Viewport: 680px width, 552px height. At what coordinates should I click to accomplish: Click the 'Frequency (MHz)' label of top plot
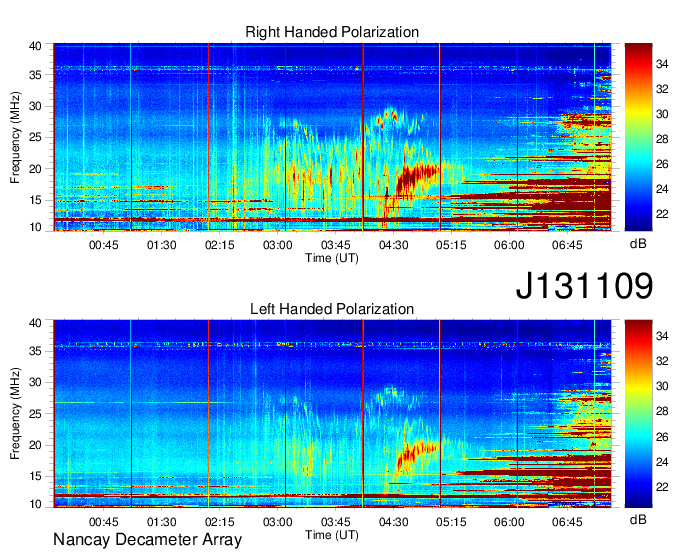[15, 137]
